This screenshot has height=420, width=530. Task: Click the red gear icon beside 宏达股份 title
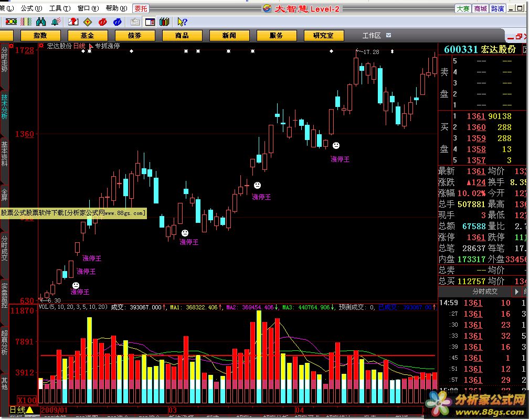click(x=41, y=46)
